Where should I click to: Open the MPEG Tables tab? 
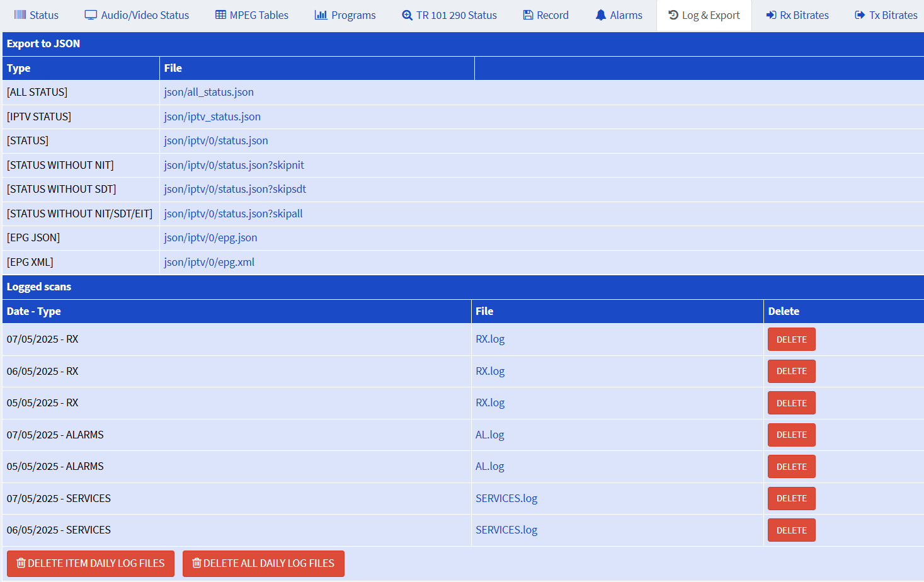(252, 15)
